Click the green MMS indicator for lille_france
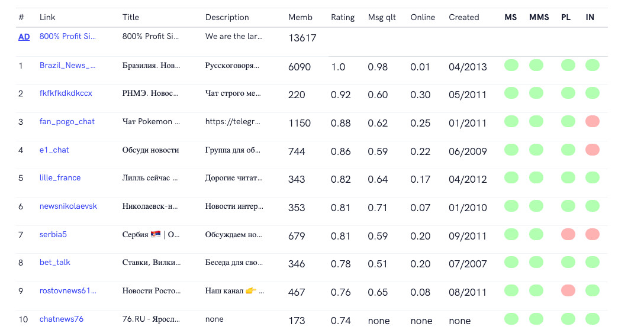644x333 pixels. tap(536, 177)
